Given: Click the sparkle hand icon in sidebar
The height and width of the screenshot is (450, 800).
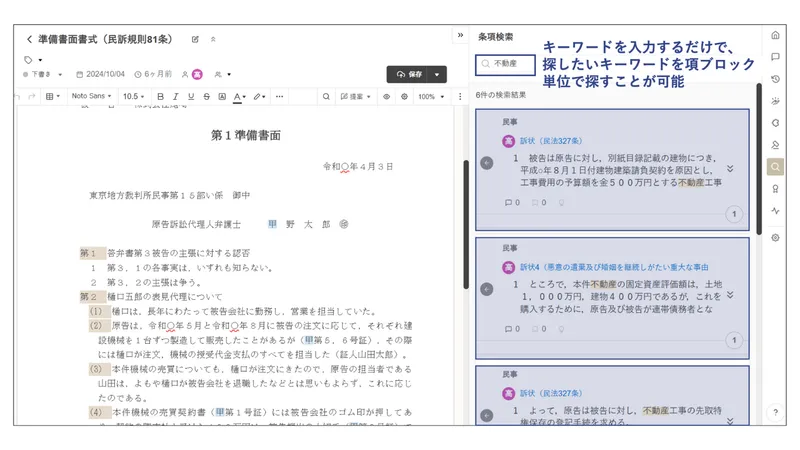Looking at the screenshot, I should pos(775,101).
